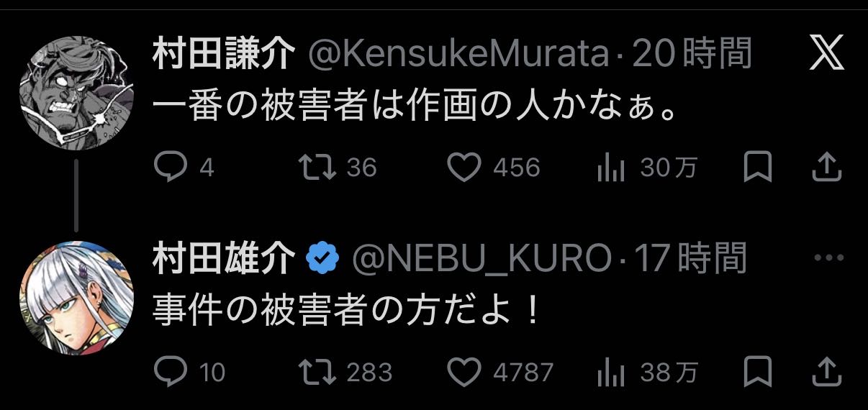View analytics for the 38万 views reply
This screenshot has width=868, height=410.
610,372
